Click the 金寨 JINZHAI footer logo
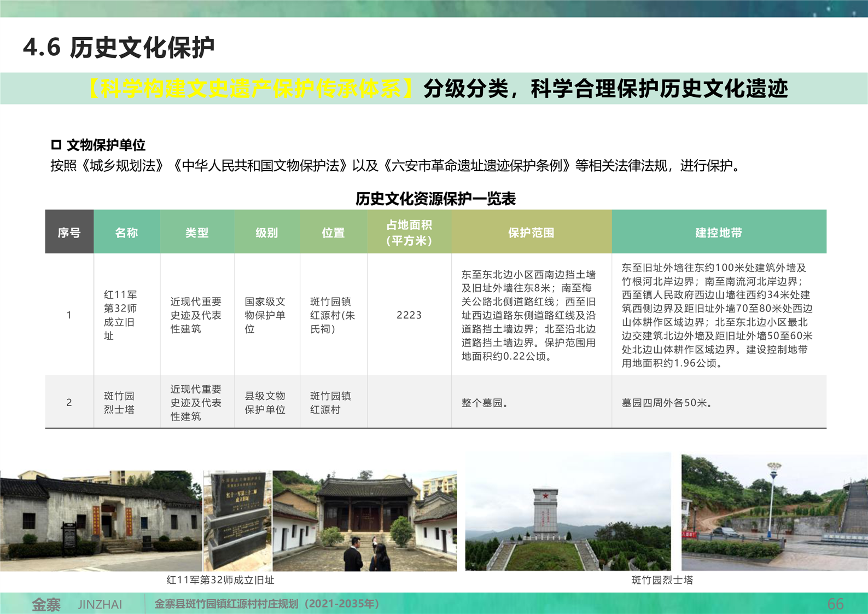Screen dimensions: 868x614 click(x=77, y=604)
